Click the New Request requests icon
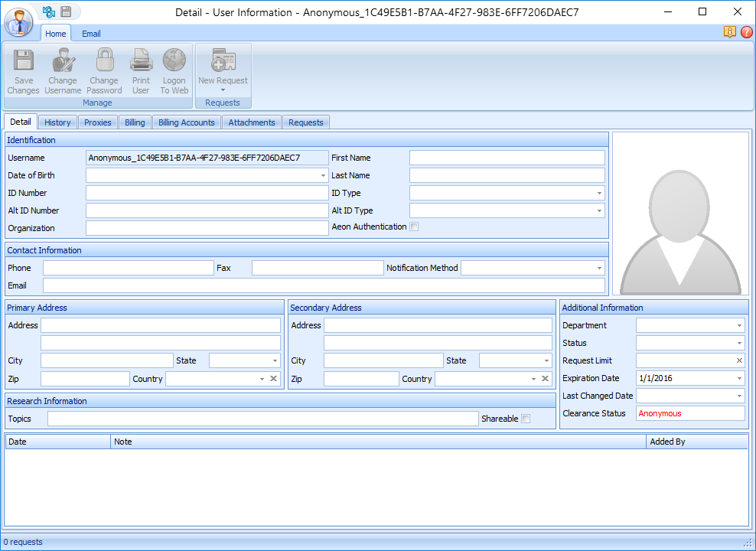Viewport: 756px width, 551px height. pos(223,70)
